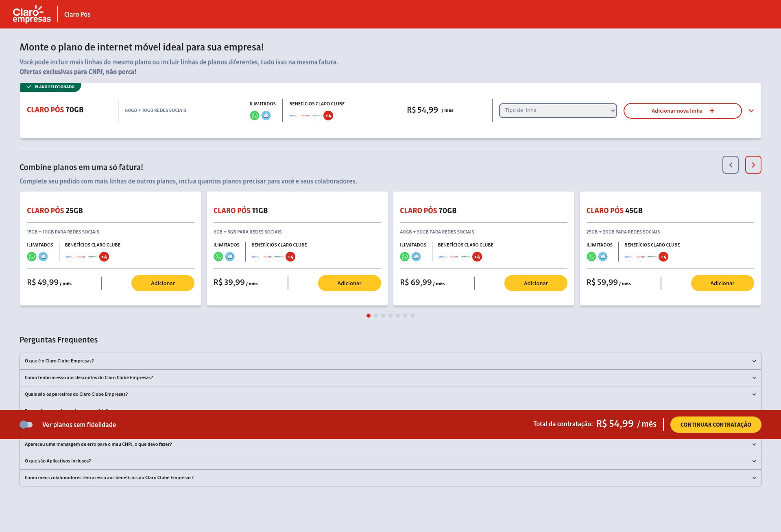
Task: Click Adicionar nova linha button
Action: tap(683, 111)
